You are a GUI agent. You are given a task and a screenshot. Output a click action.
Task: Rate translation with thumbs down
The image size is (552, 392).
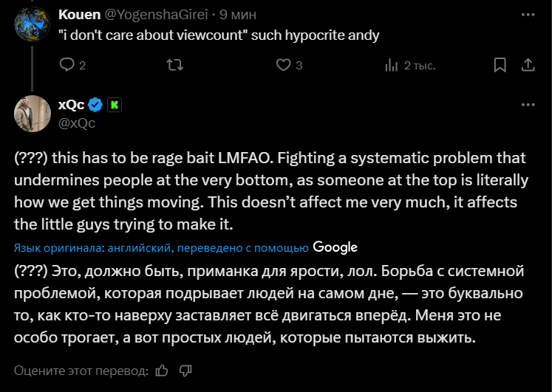(185, 369)
